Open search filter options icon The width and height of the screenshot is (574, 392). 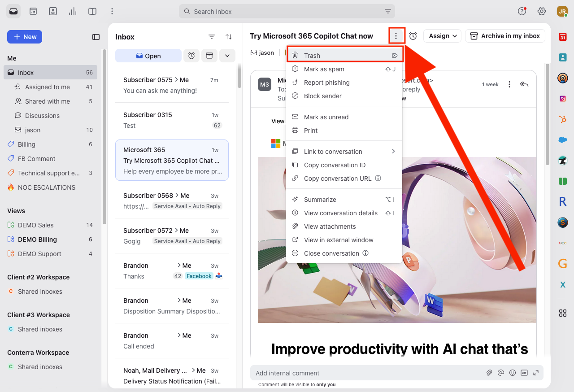point(388,11)
